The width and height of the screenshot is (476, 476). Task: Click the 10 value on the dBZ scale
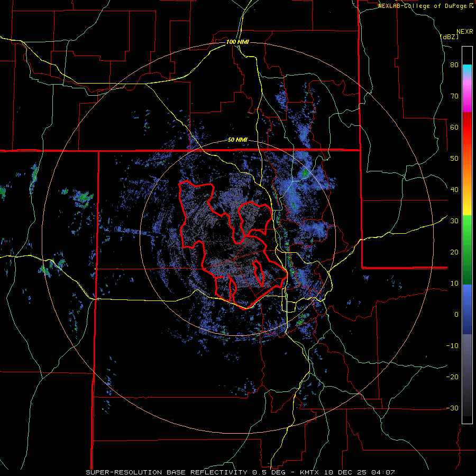coord(454,283)
